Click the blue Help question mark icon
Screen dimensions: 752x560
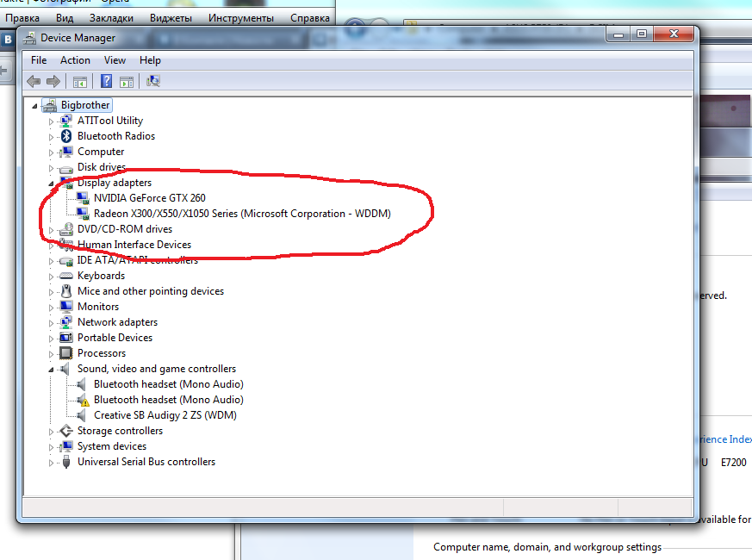[x=106, y=81]
